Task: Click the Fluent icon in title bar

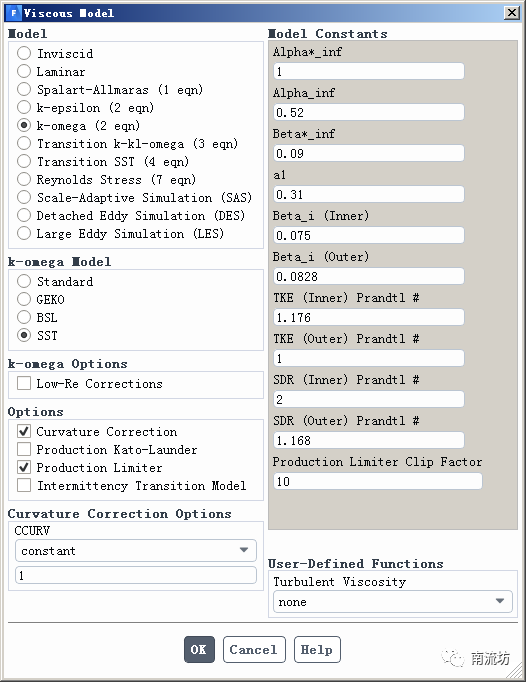Action: pyautogui.click(x=14, y=13)
